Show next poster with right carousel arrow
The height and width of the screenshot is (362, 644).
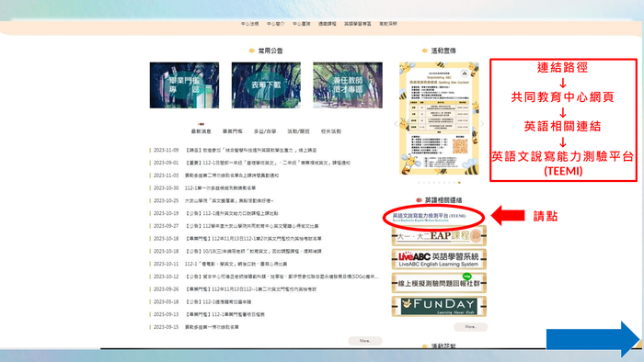coord(483,123)
